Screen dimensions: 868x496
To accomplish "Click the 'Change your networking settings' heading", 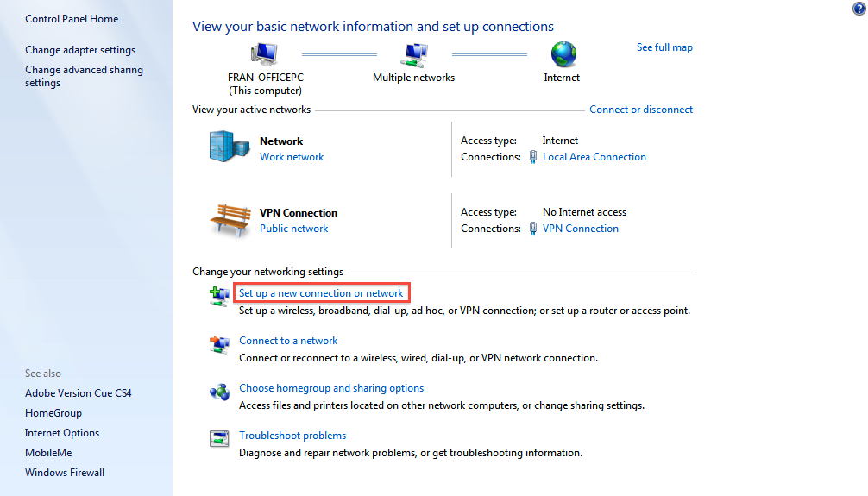I will click(x=268, y=272).
